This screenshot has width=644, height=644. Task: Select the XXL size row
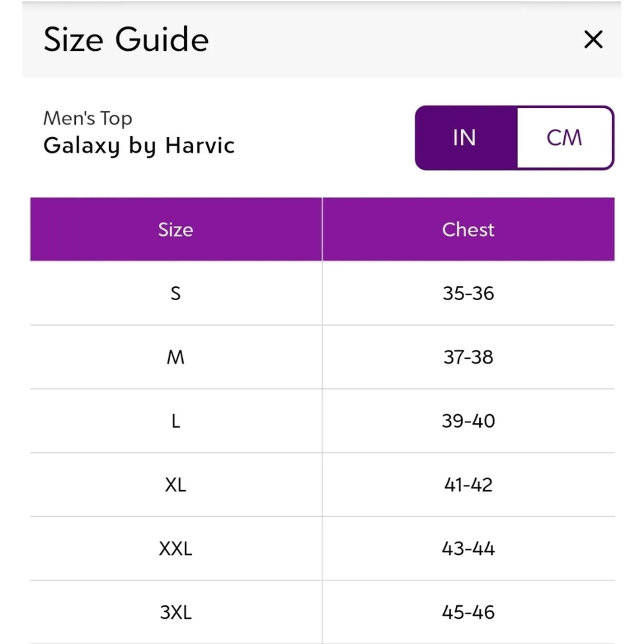pos(175,549)
